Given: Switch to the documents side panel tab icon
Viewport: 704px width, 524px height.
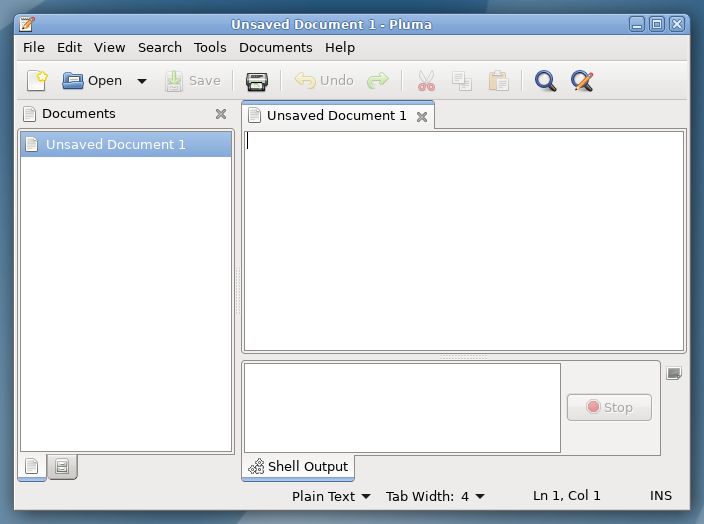Looking at the screenshot, I should pyautogui.click(x=32, y=467).
